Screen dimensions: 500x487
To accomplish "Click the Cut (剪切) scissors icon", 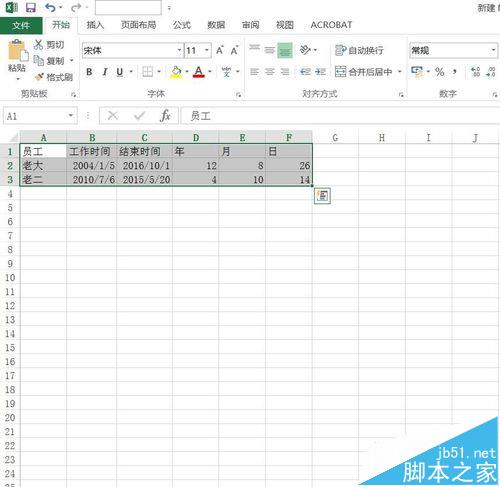I will tap(39, 45).
